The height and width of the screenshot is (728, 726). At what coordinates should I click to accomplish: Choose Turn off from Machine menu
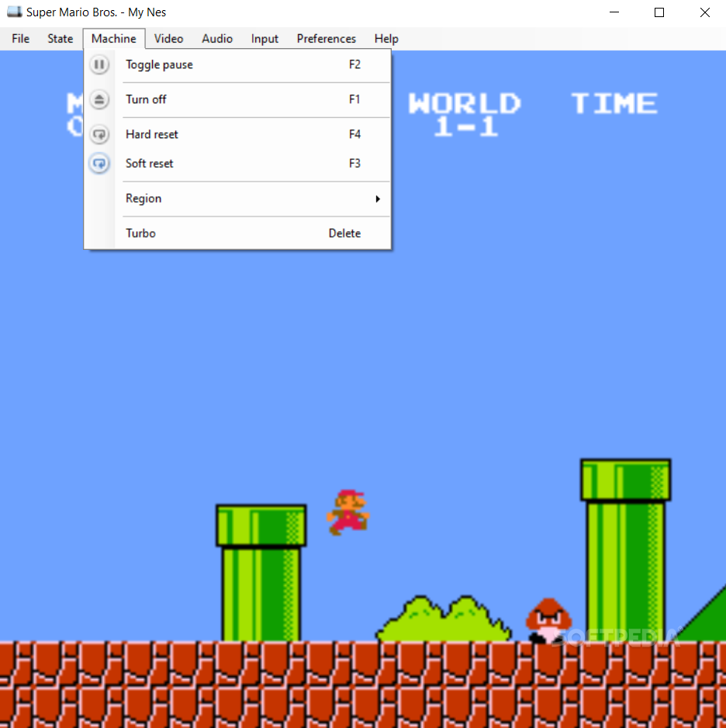coord(237,99)
